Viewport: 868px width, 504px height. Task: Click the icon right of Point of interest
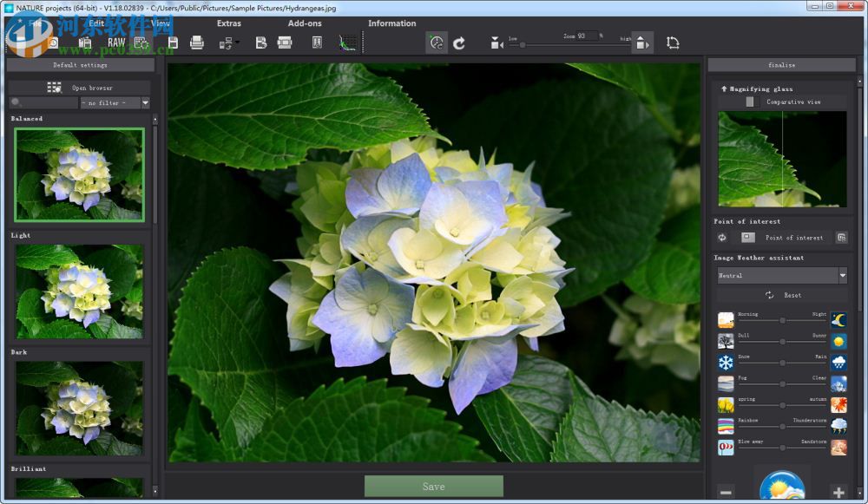[x=841, y=238]
